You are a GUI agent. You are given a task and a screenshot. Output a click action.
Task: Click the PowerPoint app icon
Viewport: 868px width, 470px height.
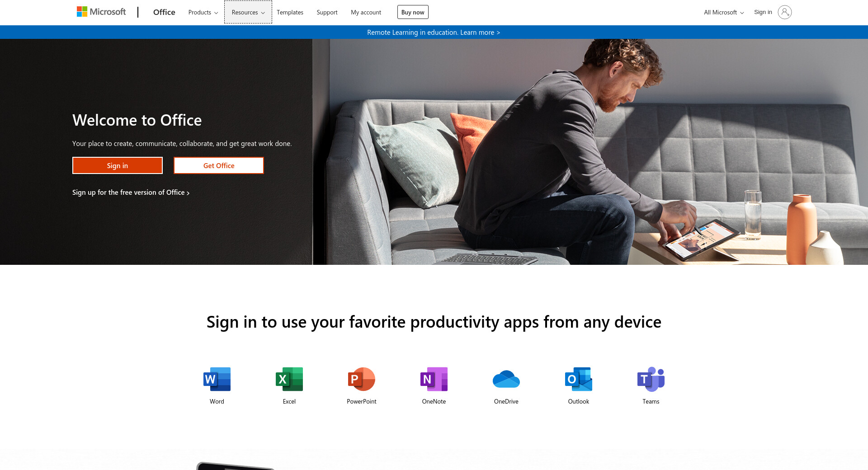(x=362, y=379)
